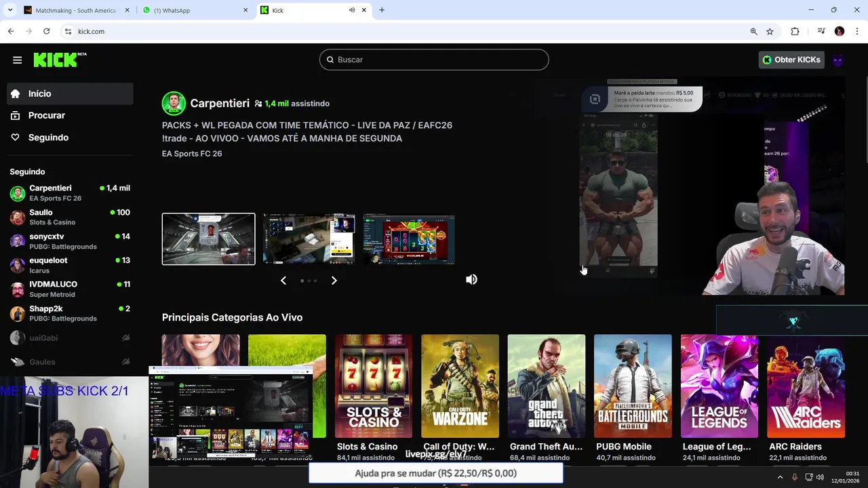This screenshot has height=488, width=868.
Task: Select the second featured stream thumbnail
Action: 309,239
